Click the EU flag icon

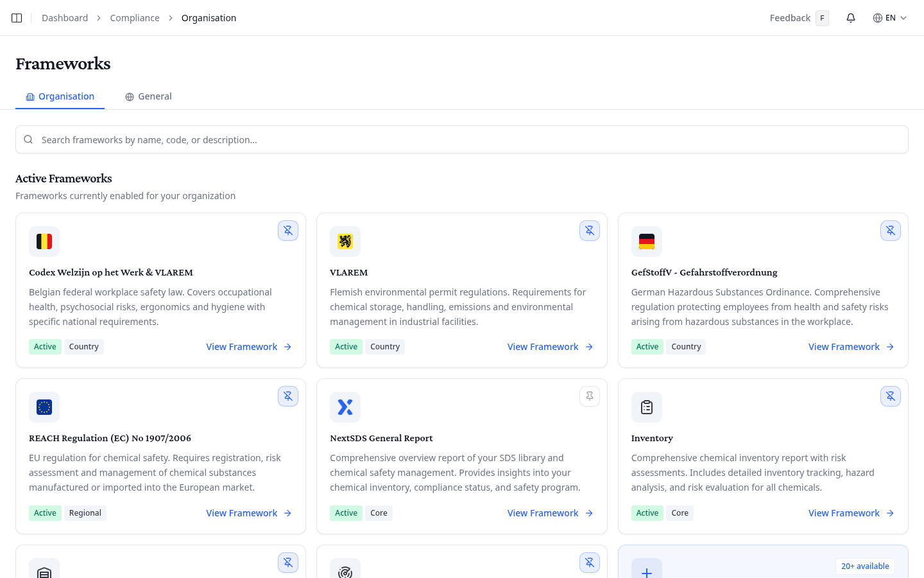(44, 407)
